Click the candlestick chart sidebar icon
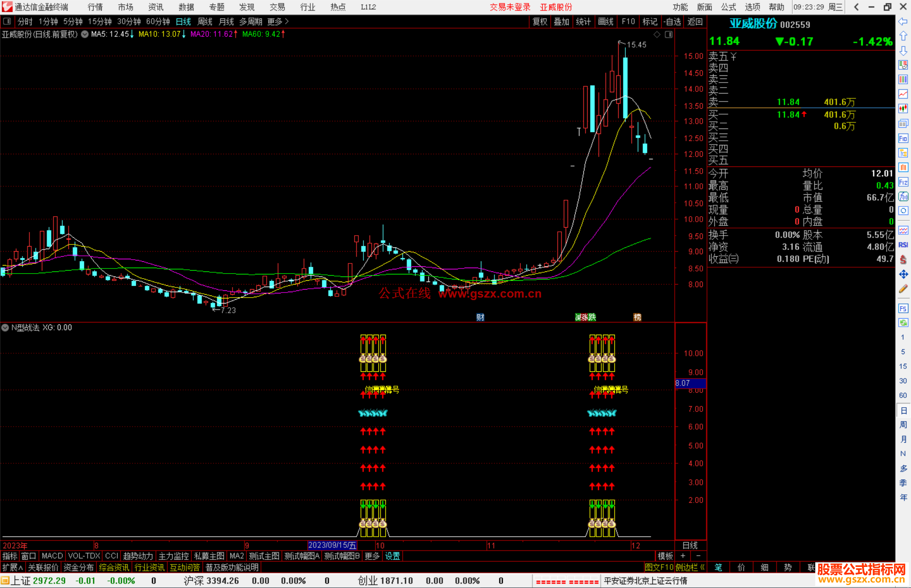This screenshot has width=911, height=588. click(903, 108)
